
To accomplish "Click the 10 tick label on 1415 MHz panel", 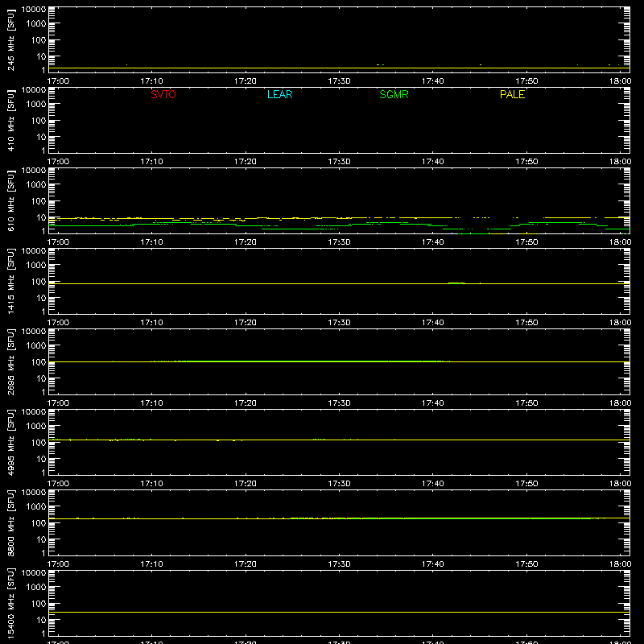I will click(x=41, y=298).
